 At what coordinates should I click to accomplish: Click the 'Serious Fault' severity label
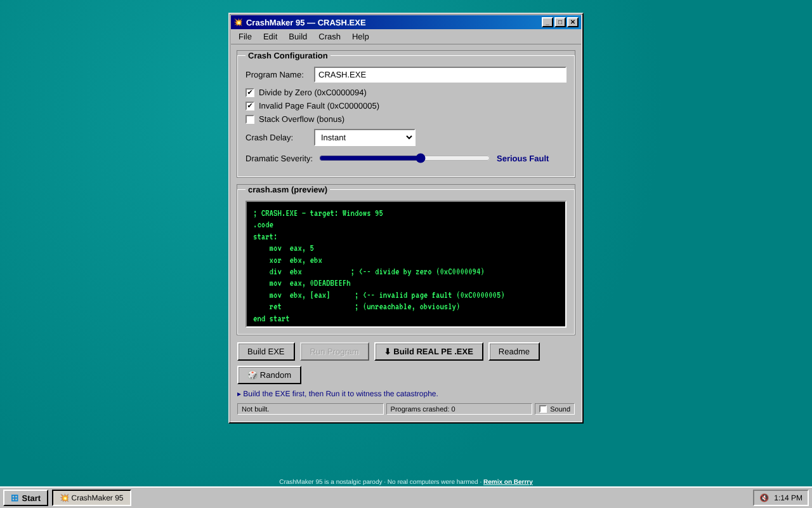tap(523, 159)
